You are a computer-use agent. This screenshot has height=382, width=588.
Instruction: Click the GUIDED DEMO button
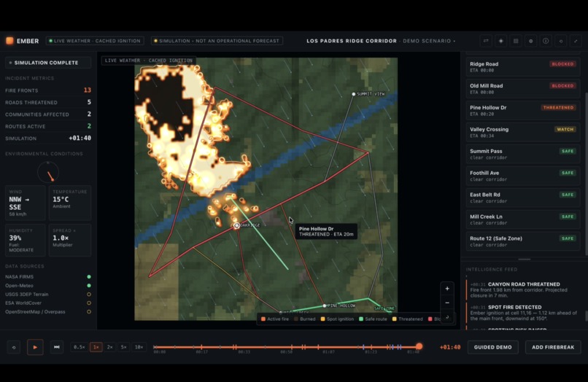(492, 347)
